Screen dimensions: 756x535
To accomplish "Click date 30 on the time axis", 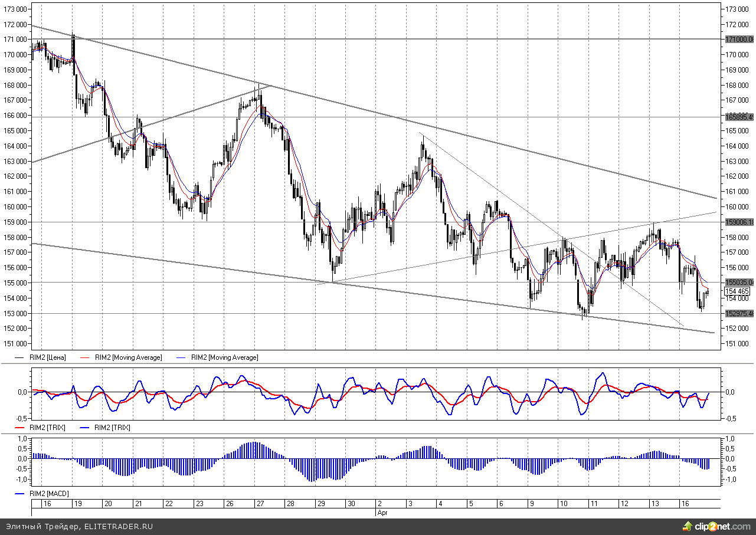I will (351, 504).
